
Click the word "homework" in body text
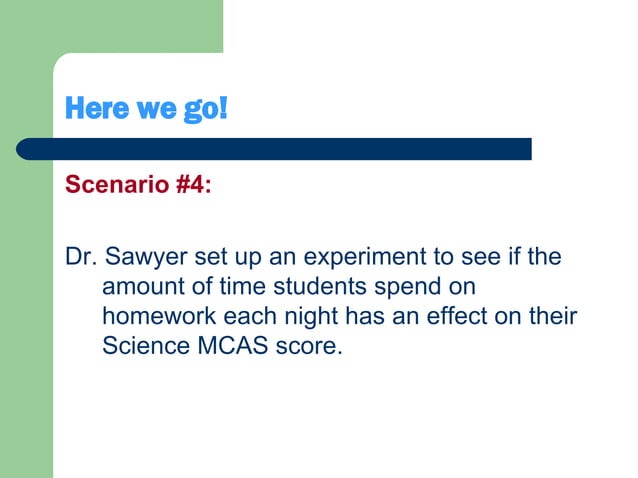(x=159, y=316)
